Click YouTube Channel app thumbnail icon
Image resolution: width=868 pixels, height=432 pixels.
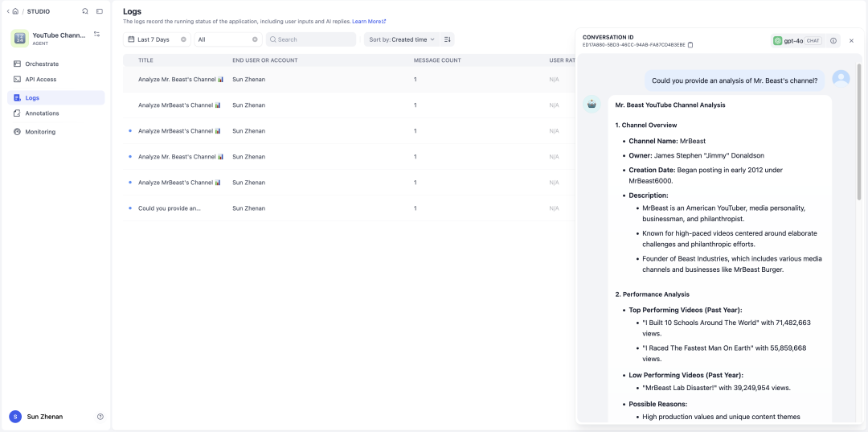pos(19,39)
